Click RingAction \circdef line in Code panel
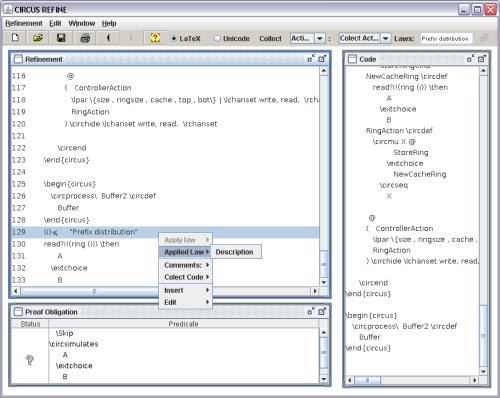500x398 pixels. [399, 131]
